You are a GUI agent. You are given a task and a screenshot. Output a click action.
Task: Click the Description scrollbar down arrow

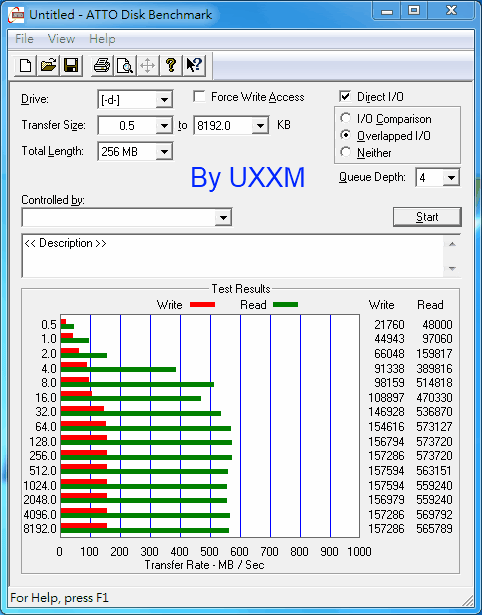pyautogui.click(x=452, y=268)
